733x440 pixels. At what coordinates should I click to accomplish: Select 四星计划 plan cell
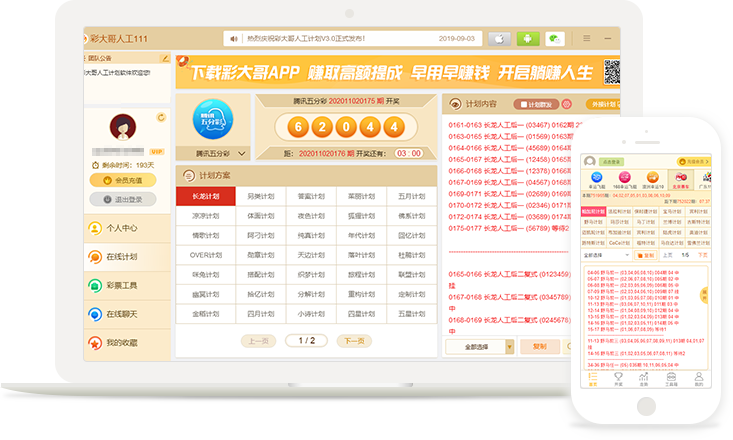pos(361,314)
